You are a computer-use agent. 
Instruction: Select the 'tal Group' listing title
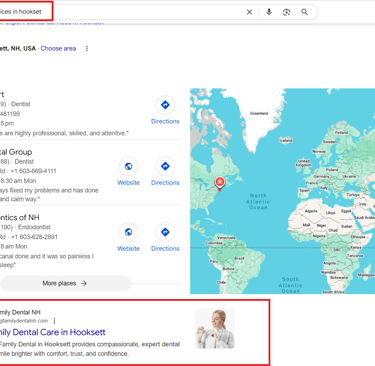16,152
